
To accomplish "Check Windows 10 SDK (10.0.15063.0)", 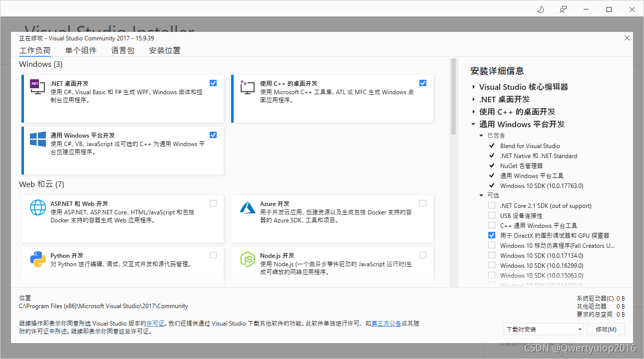I will point(492,275).
